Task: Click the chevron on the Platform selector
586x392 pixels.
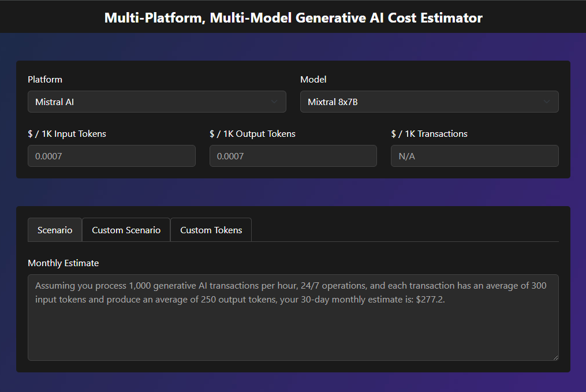Action: click(275, 101)
